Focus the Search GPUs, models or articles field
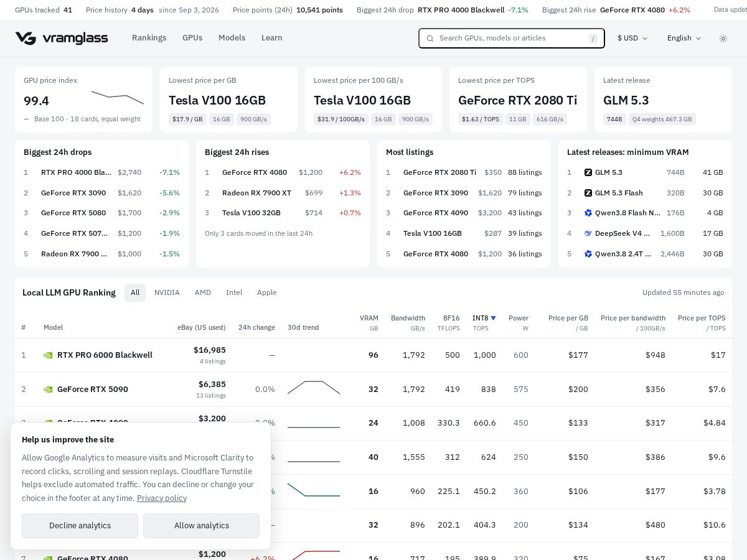Image resolution: width=747 pixels, height=560 pixels. pyautogui.click(x=512, y=38)
